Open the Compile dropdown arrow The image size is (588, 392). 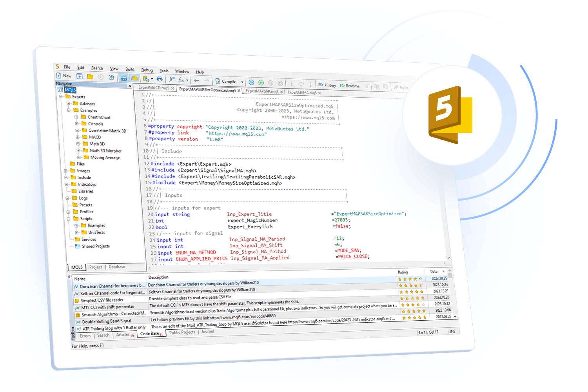(x=242, y=82)
